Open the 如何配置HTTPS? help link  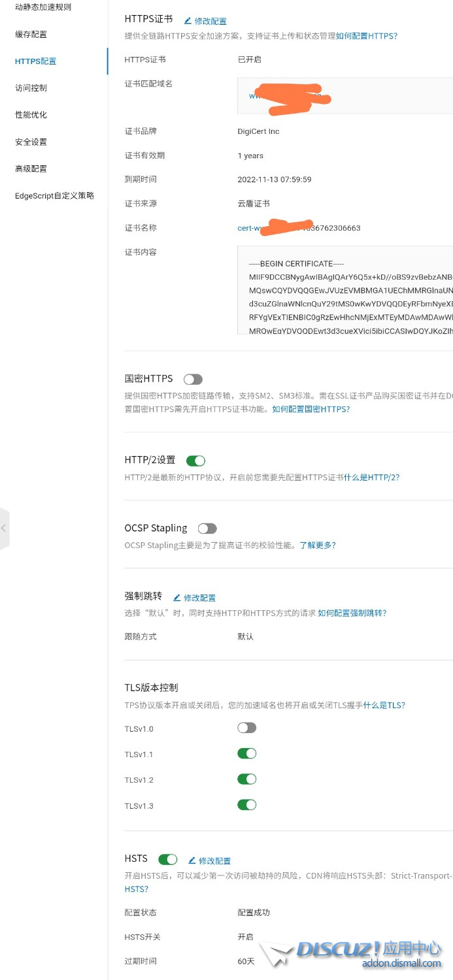pyautogui.click(x=366, y=37)
